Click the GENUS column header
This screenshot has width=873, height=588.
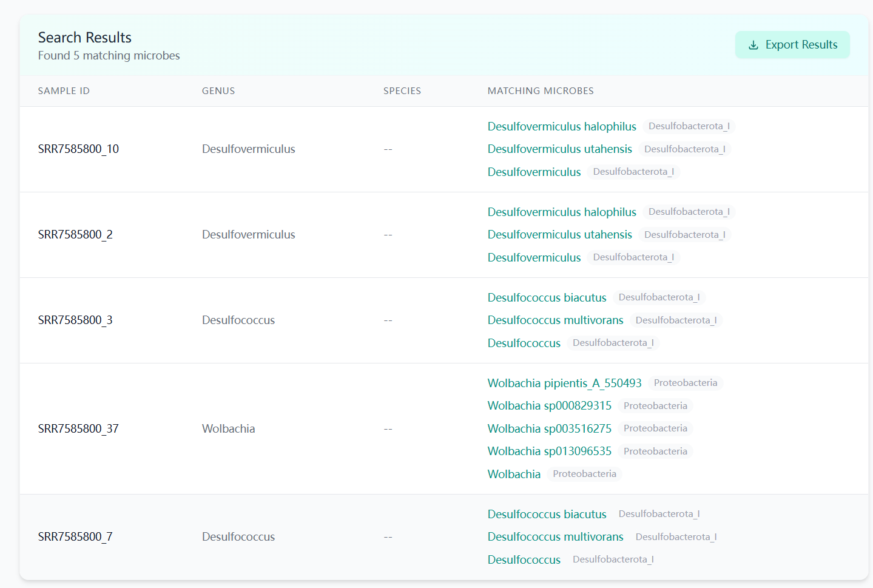pyautogui.click(x=218, y=91)
